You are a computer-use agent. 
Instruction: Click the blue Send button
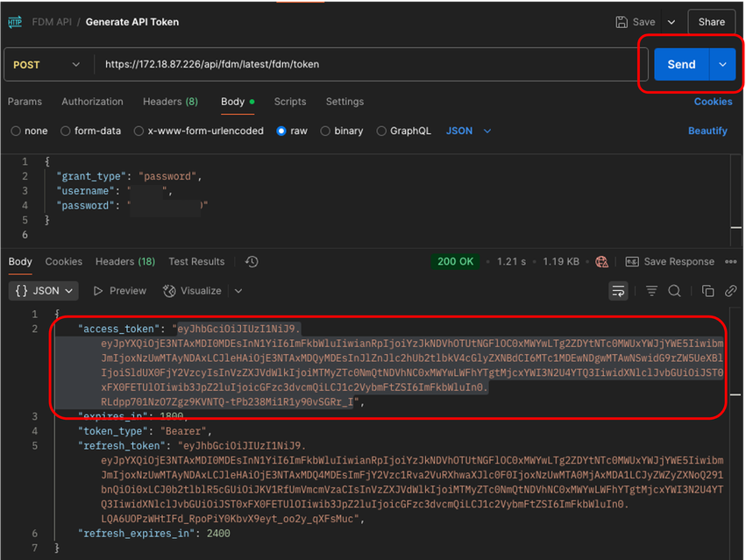point(681,64)
